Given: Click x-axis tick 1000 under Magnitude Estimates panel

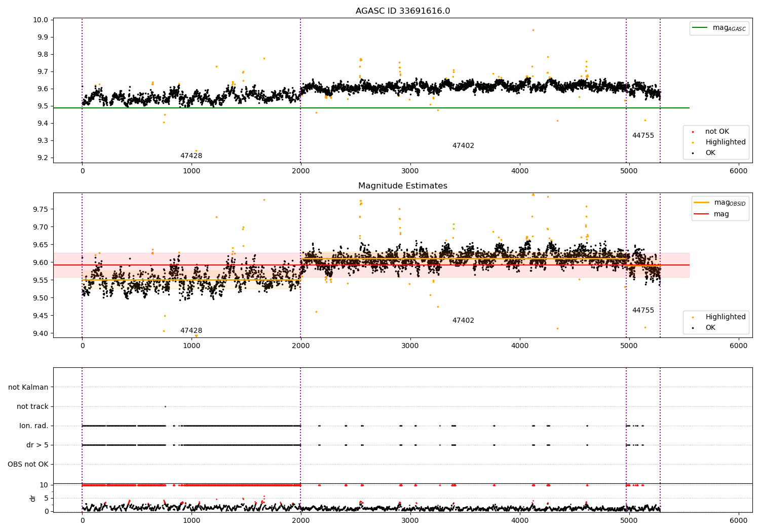Looking at the screenshot, I should click(x=192, y=346).
